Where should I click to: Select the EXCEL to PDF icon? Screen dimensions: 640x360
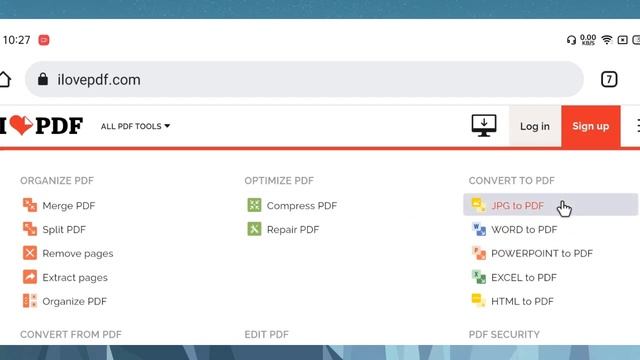click(479, 277)
